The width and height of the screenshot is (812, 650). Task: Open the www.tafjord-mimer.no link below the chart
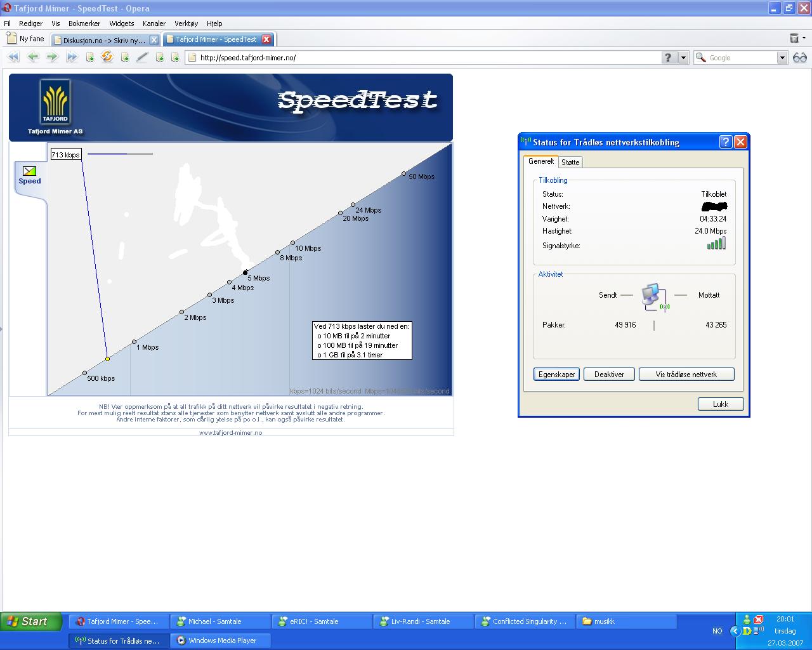pyautogui.click(x=231, y=432)
